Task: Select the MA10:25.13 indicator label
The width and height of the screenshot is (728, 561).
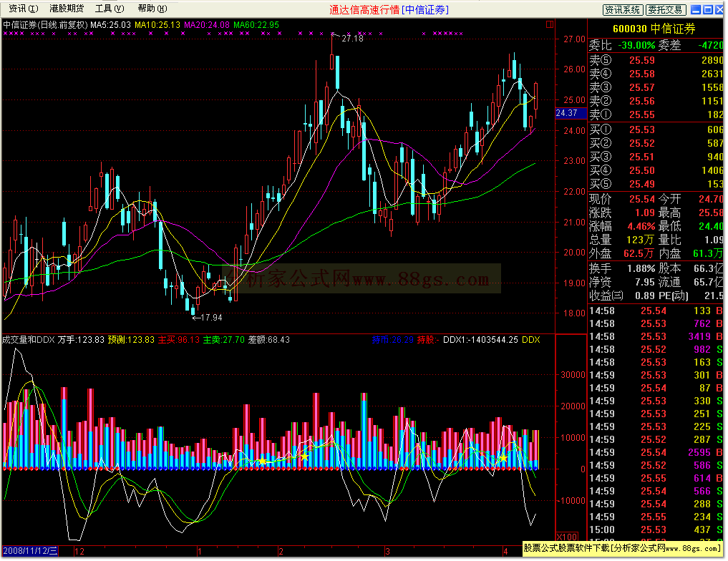Action: pos(157,25)
